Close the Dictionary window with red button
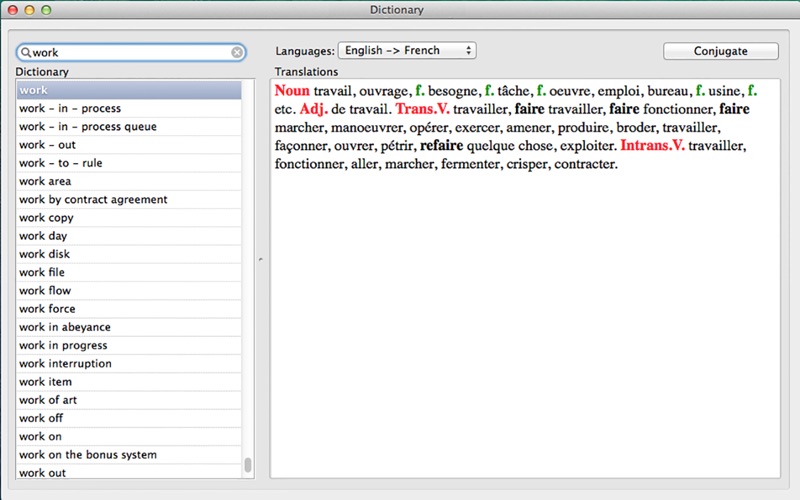Screen dimensions: 800x500 (x=13, y=10)
